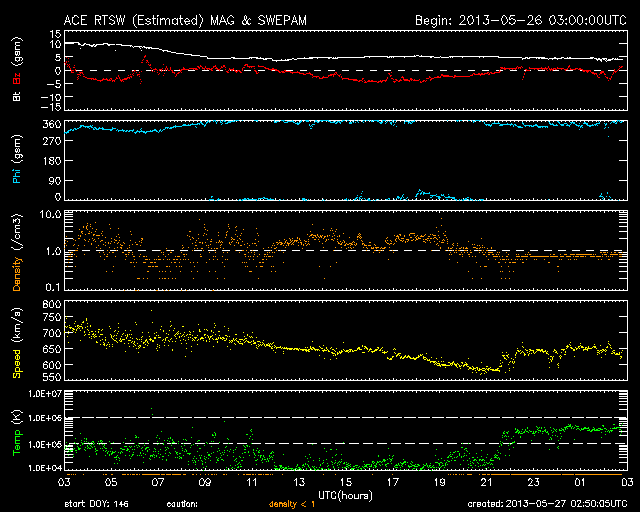The height and width of the screenshot is (512, 640).
Task: Click the yellow Speed (km/s) axis label
Action: tap(17, 341)
